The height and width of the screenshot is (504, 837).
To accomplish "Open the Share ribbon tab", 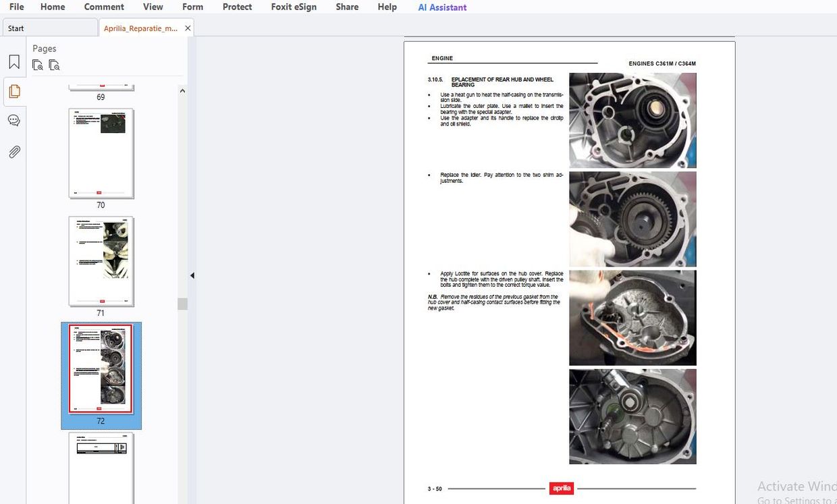I will pos(347,7).
